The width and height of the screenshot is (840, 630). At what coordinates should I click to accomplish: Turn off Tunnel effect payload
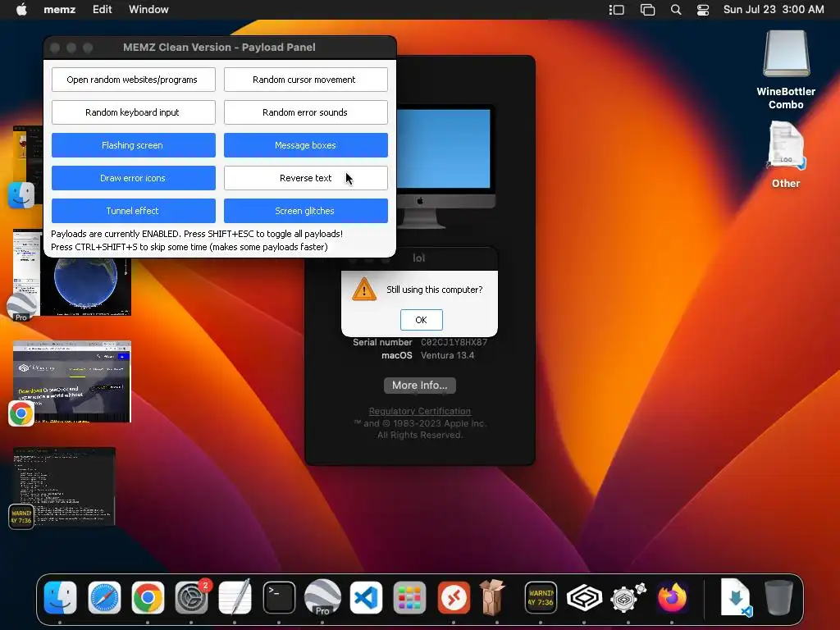[134, 211]
